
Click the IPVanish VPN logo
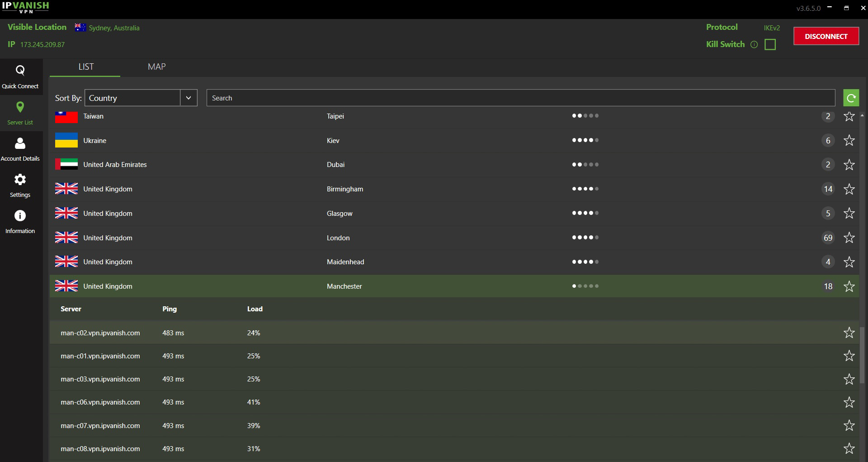pos(26,7)
